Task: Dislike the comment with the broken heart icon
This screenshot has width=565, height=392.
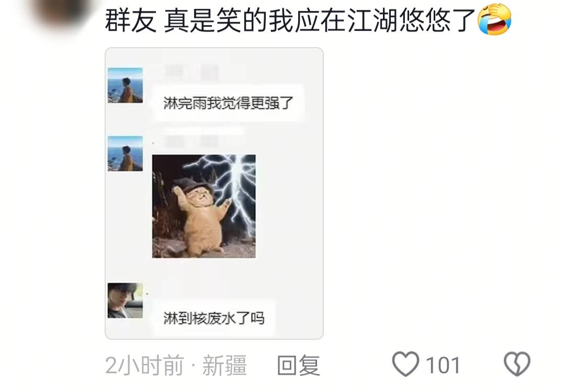Action: tap(517, 364)
